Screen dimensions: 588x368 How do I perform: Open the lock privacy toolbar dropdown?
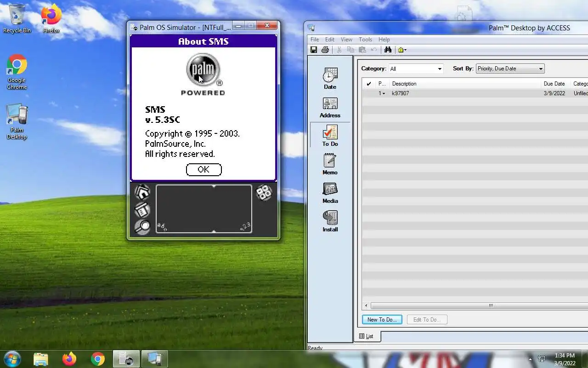(402, 50)
